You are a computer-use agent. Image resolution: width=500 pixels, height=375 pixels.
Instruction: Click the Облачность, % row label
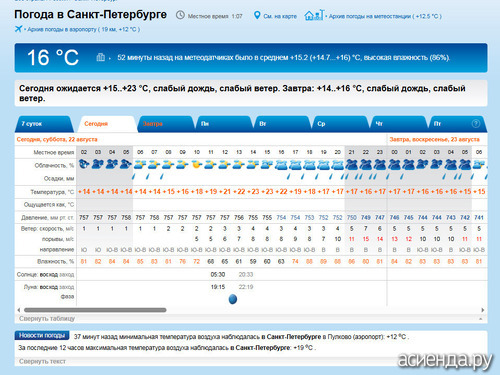54,166
